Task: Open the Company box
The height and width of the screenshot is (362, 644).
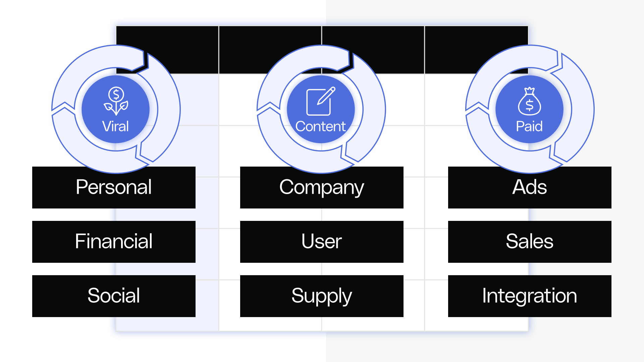Action: pyautogui.click(x=322, y=187)
